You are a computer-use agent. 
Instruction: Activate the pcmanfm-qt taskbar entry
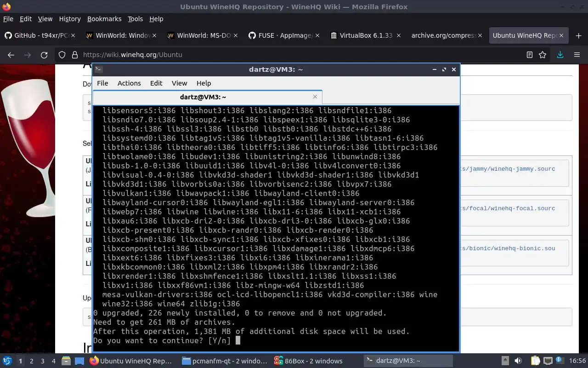click(225, 361)
